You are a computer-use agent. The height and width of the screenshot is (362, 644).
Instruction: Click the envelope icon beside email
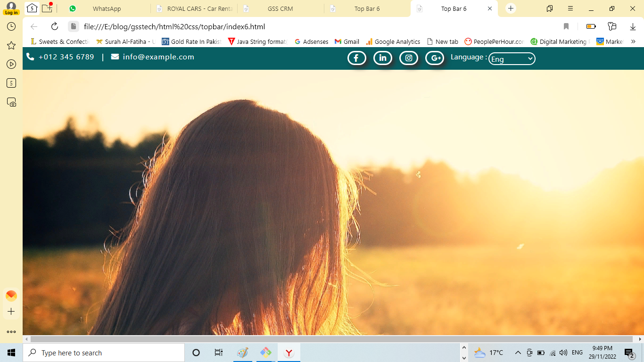tap(115, 57)
